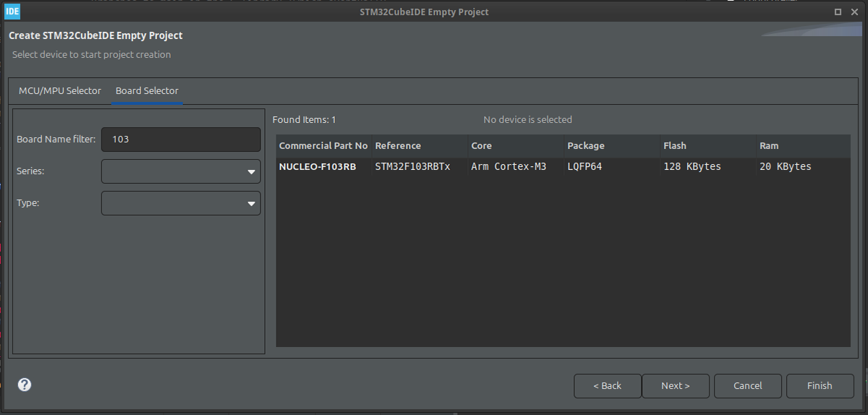Cancel the project creation wizard

click(748, 385)
